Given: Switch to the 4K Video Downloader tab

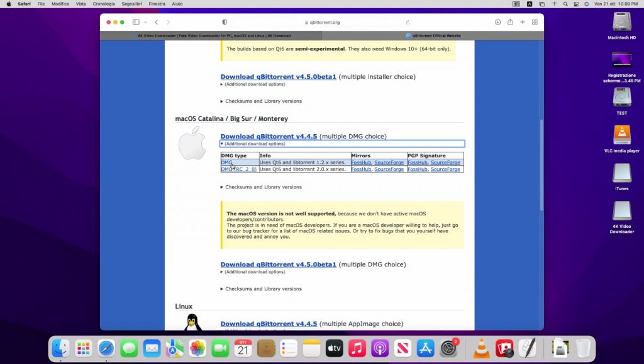Looking at the screenshot, I should pos(211,36).
